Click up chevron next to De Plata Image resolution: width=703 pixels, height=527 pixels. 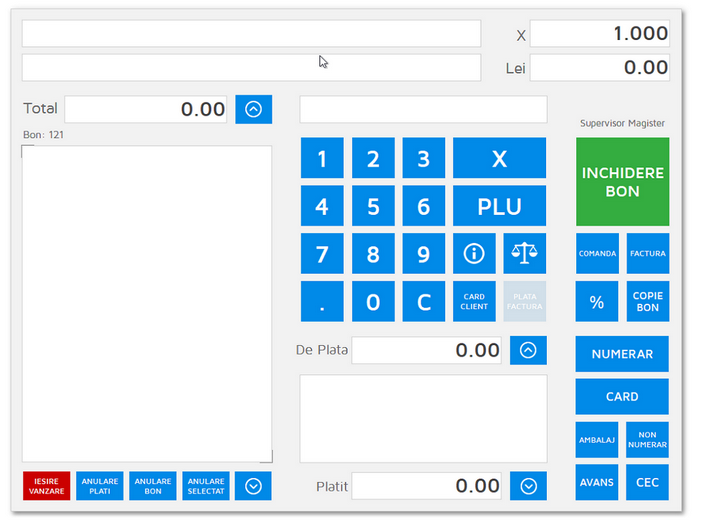click(528, 350)
